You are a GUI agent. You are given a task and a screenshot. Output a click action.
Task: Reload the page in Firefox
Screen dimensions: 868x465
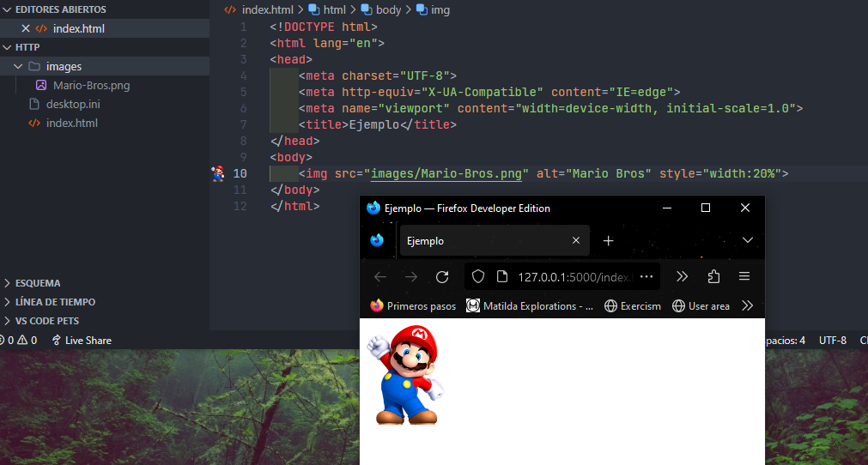pyautogui.click(x=442, y=277)
